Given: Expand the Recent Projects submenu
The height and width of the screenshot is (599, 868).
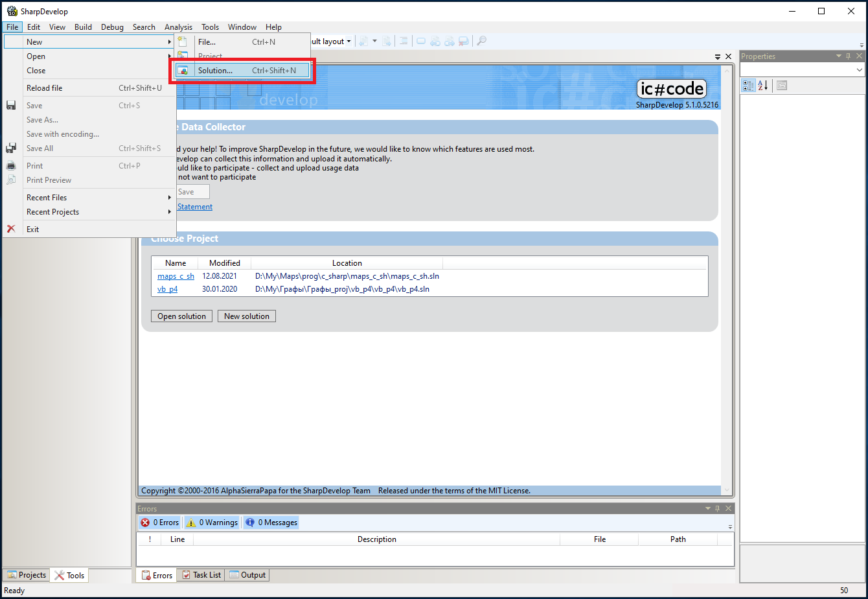Looking at the screenshot, I should 89,212.
